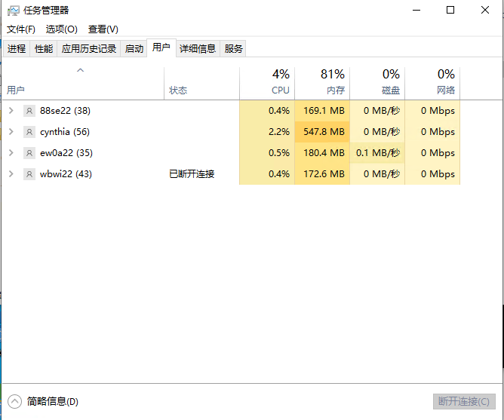Switch to the 应用历史记录 tab
Viewport: 504px width, 420px height.
89,49
